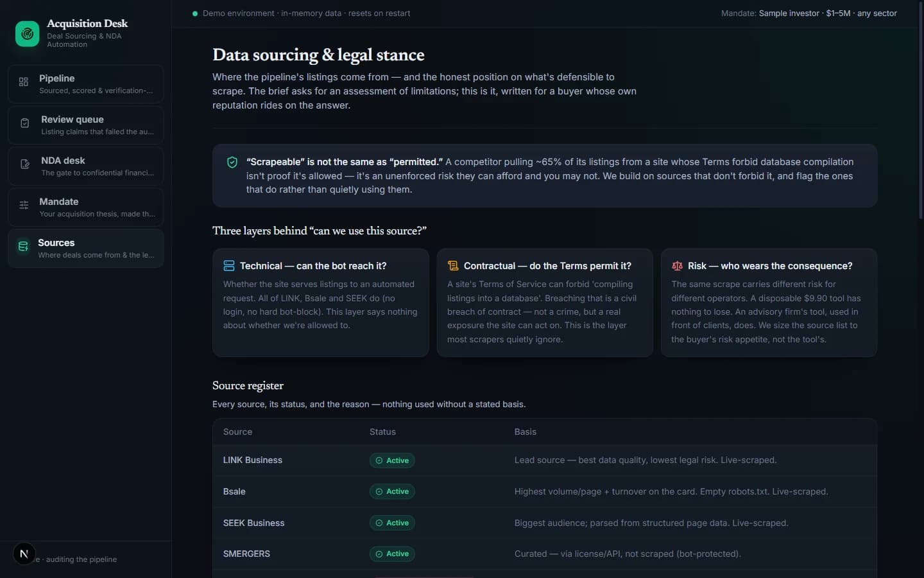Click the Source column header
The height and width of the screenshot is (578, 924).
point(237,432)
